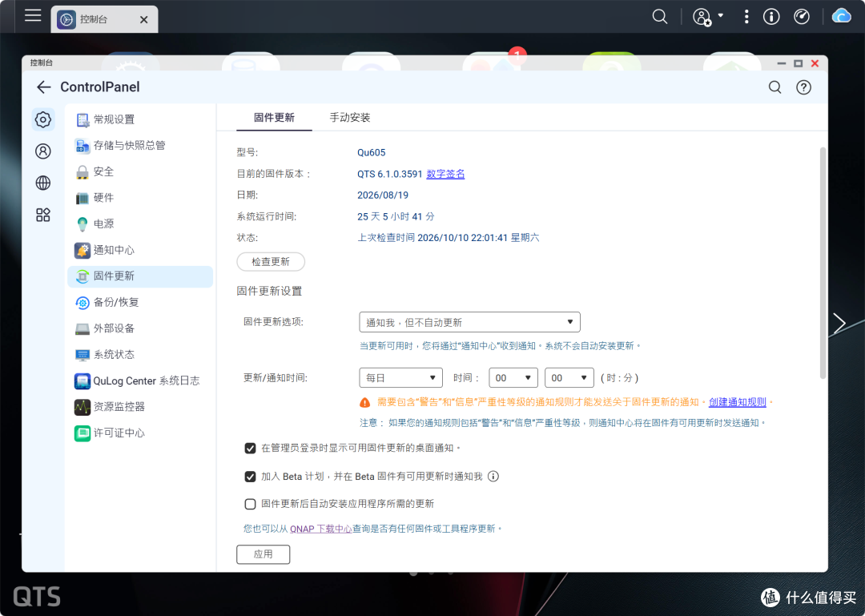This screenshot has width=865, height=616.
Task: Open the minute 00 dropdown
Action: click(569, 377)
